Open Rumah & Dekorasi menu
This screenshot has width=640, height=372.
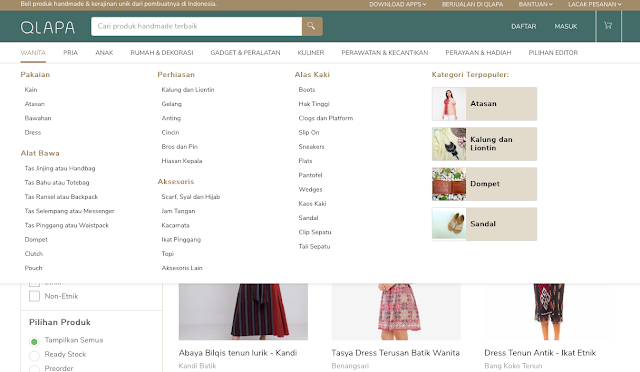(x=162, y=53)
